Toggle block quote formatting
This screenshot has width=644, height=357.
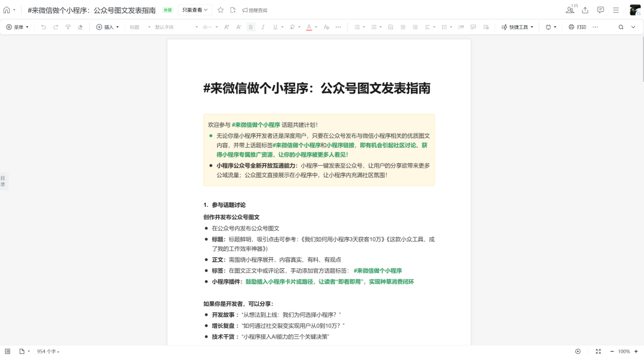click(x=461, y=27)
